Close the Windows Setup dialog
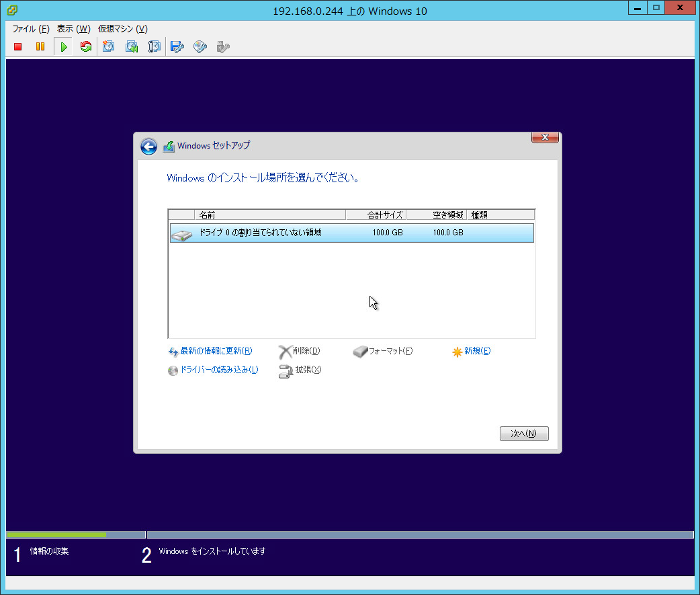700x595 pixels. pyautogui.click(x=545, y=137)
